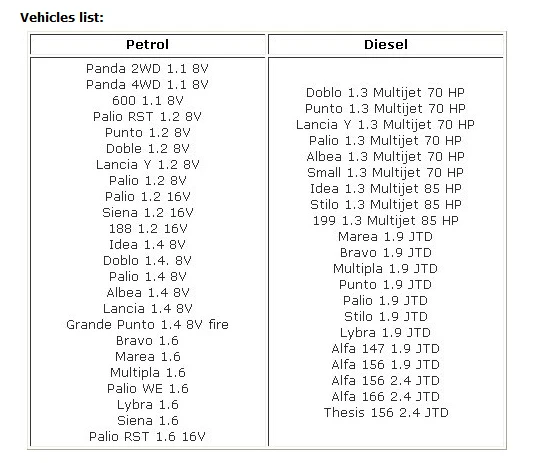Screen dimensions: 539x463
Task: Select Multipla 1.9 JTD entry
Action: click(385, 268)
